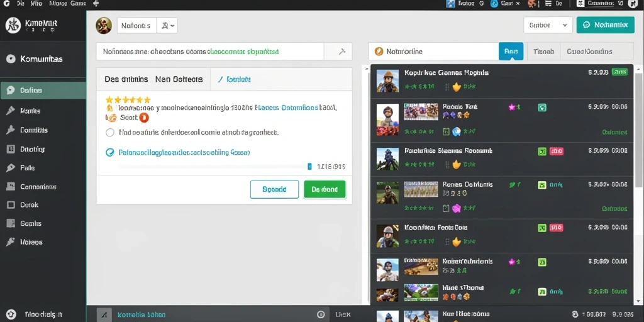Screen dimensions: 644x322
Task: Open the screenshot thumbnail in Rooois Tiat row
Action: 421,111
